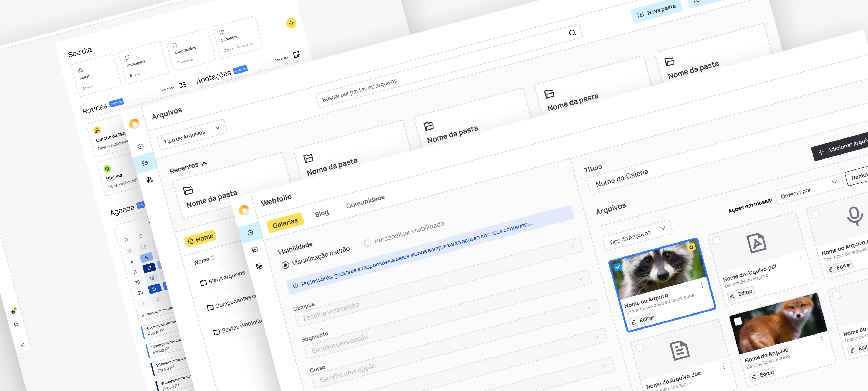Open news page icon in Webfolio sidebar

(259, 266)
